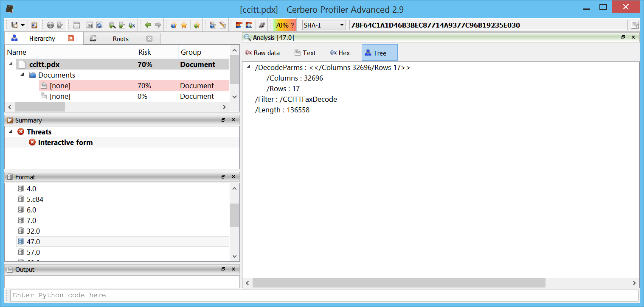Close the Roots tab
This screenshot has width=644, height=307.
(149, 39)
